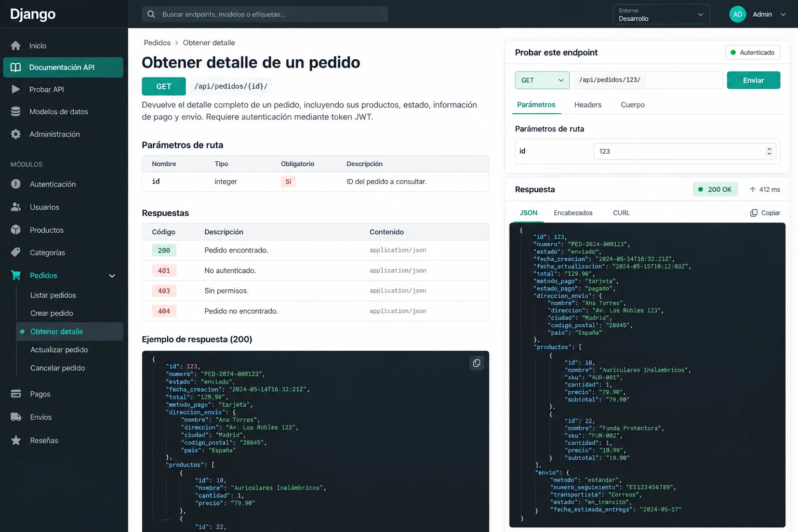The image size is (798, 532).
Task: Click the Productos box icon
Action: 16,230
